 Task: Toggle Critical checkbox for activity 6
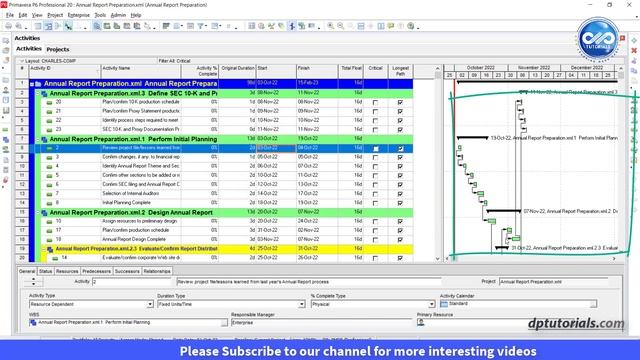376,185
